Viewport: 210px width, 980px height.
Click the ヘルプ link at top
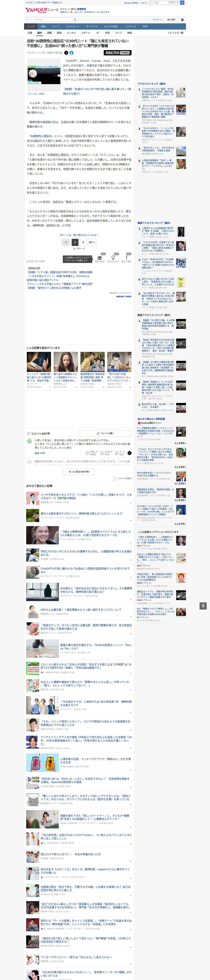(x=143, y=3)
